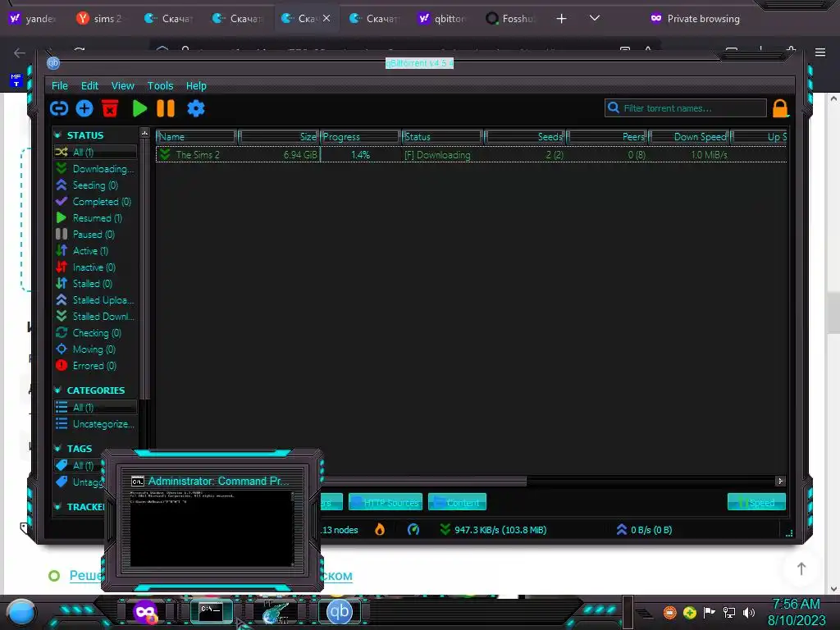Open the File menu
Viewport: 840px width, 630px height.
coord(59,85)
